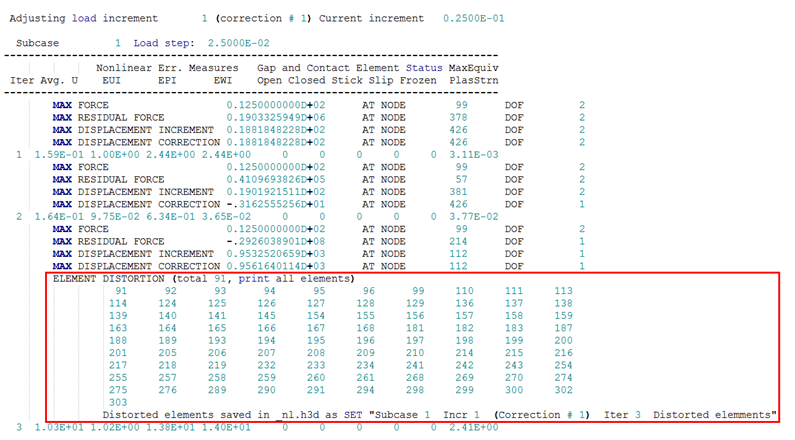Select iteration 3 EPI value 1.38E+01

click(x=170, y=427)
